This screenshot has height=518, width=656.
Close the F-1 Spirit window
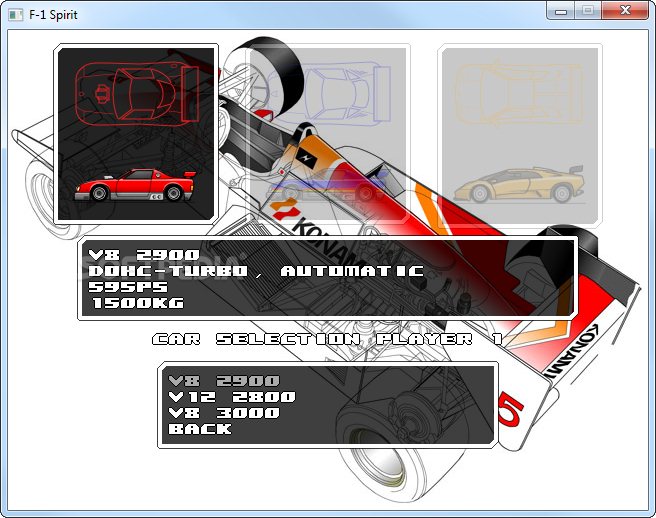point(625,10)
